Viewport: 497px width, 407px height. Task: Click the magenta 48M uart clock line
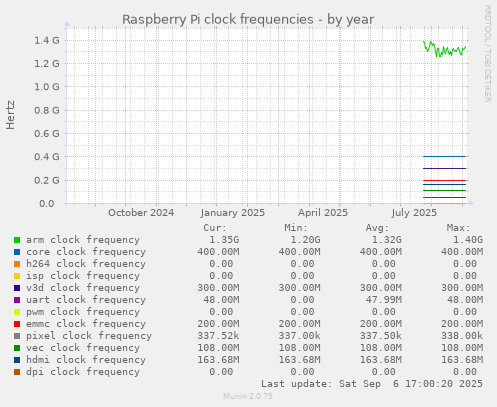point(444,197)
